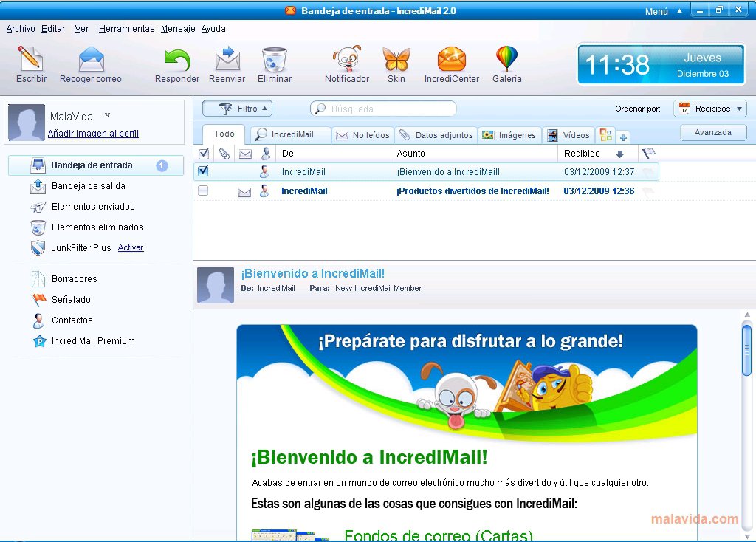Sort by flag column header
The height and width of the screenshot is (542, 756).
648,154
